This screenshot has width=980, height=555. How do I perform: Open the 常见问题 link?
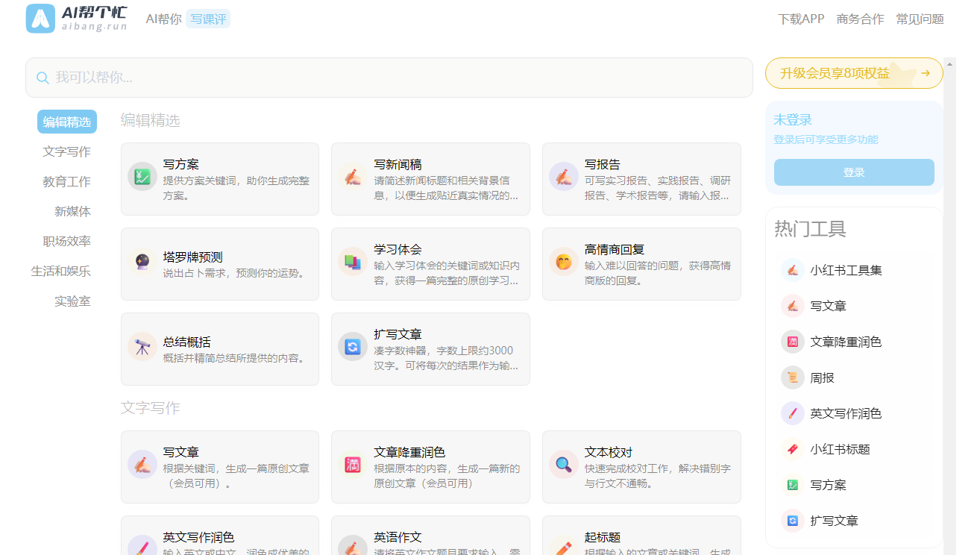click(x=920, y=19)
